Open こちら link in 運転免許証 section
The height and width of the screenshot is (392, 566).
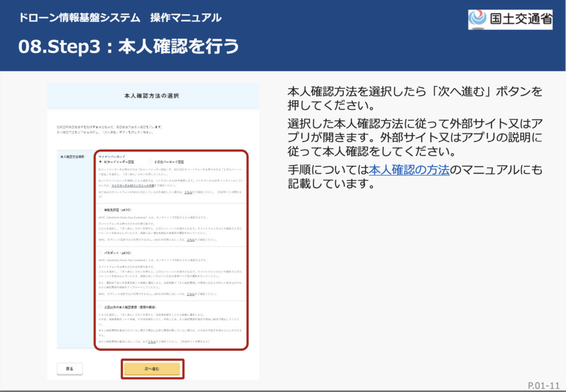(190, 240)
